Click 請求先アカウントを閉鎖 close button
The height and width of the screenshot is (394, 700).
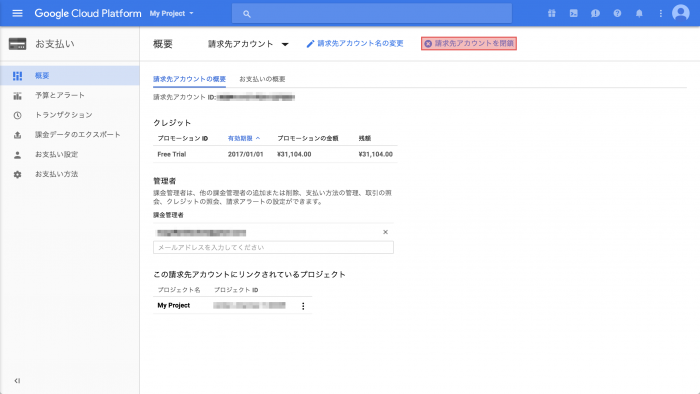click(469, 43)
